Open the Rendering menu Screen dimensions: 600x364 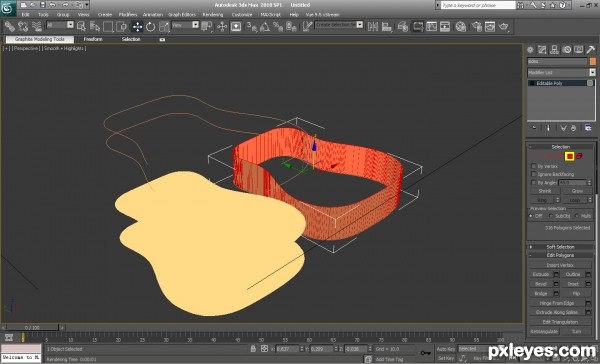click(x=213, y=15)
